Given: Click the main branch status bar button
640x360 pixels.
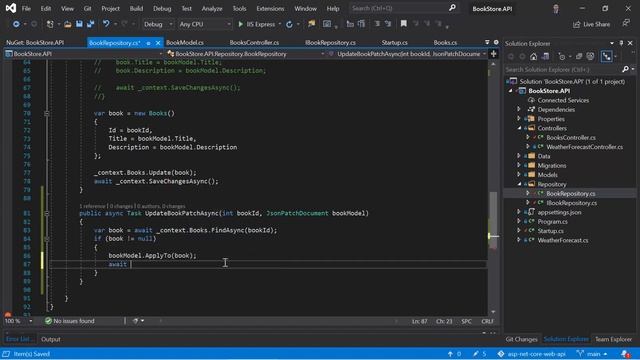Looking at the screenshot, I should [592, 354].
